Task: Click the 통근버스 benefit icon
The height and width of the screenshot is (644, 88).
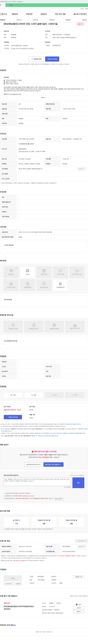Action: [x=11, y=272]
